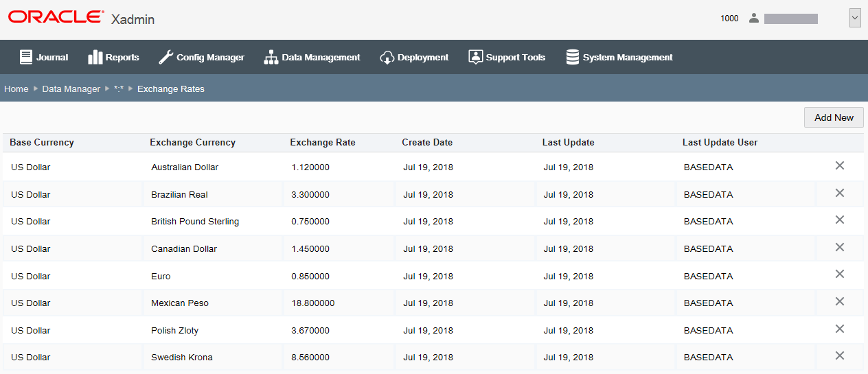
Task: Click the Deployment cloud download icon
Action: pos(387,58)
